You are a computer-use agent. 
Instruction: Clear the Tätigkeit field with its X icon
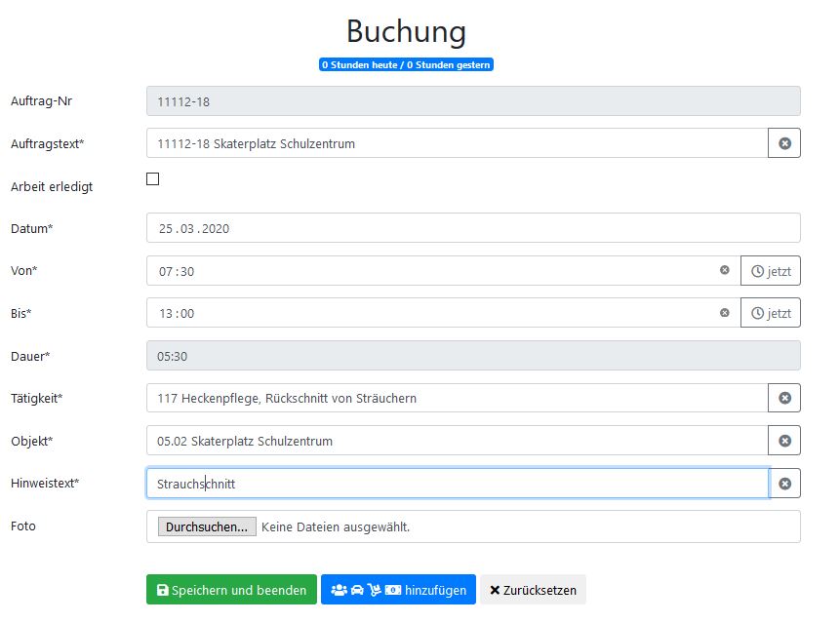(x=784, y=398)
